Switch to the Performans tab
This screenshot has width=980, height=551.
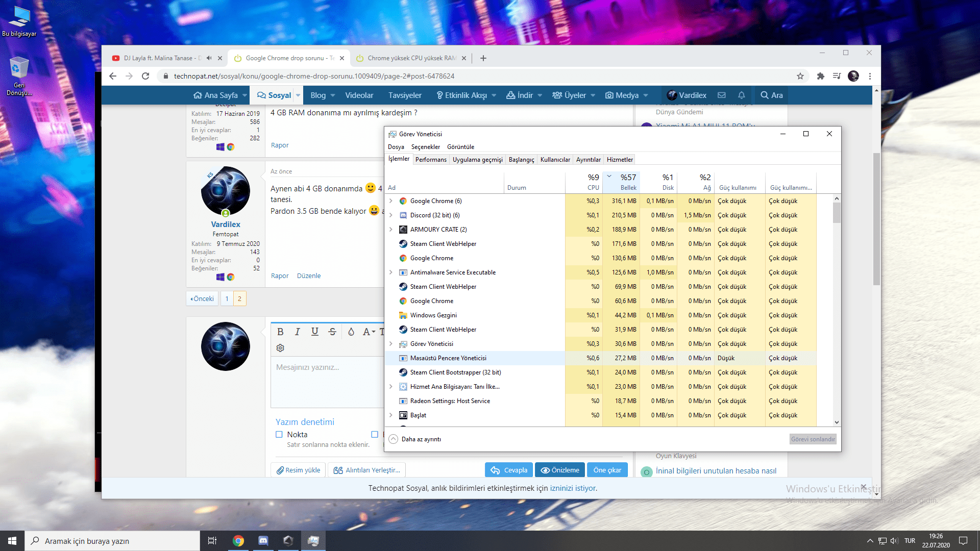click(431, 160)
